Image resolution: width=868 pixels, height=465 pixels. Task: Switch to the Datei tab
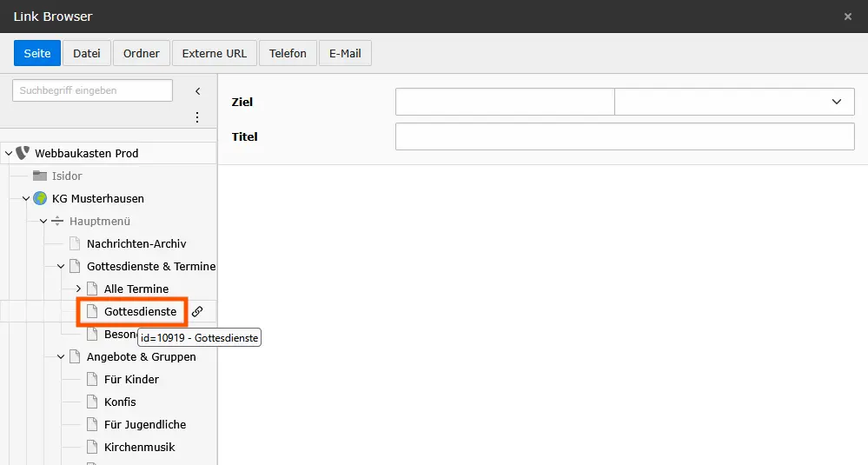point(87,53)
